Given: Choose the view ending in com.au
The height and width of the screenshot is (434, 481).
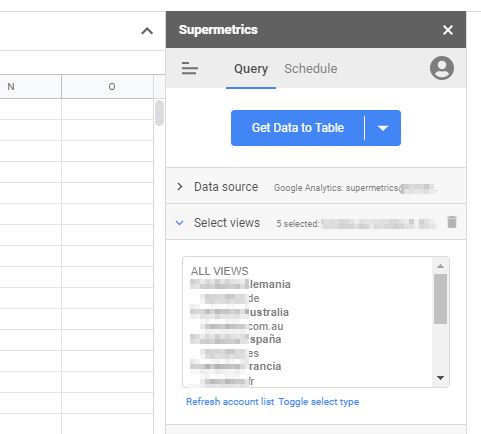Looking at the screenshot, I should pos(242,326).
